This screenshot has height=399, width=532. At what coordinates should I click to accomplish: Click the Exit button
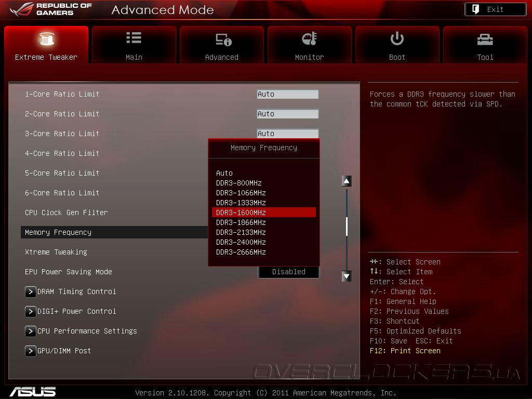pos(495,9)
